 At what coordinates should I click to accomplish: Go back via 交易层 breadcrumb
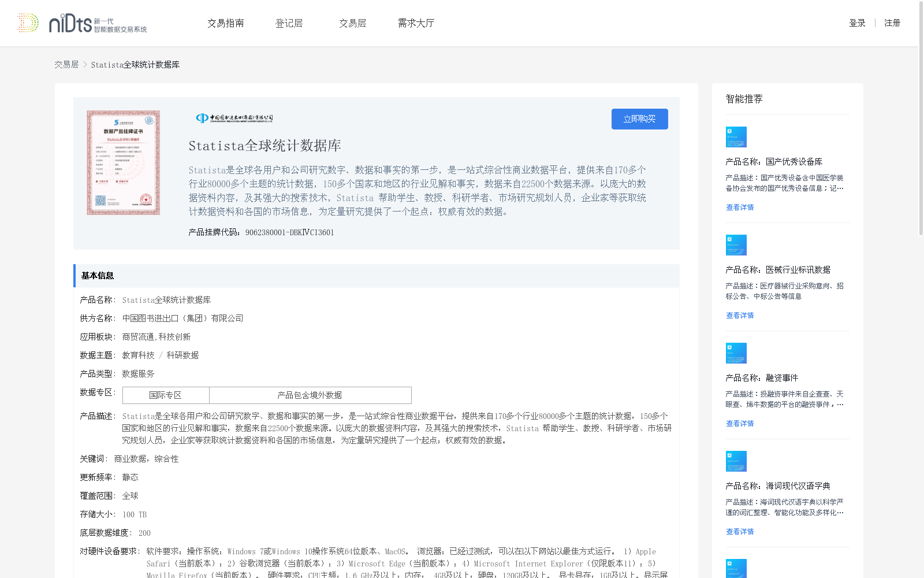point(66,65)
